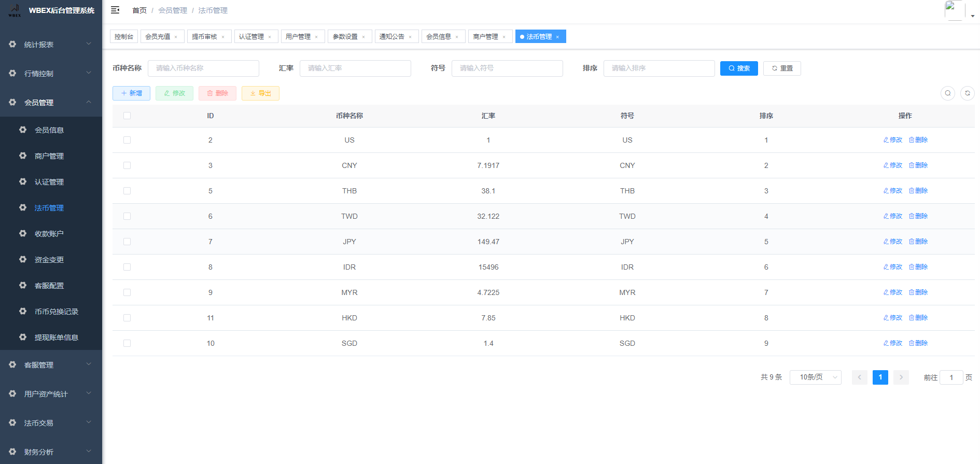Click the 币种名称 input field

[203, 68]
